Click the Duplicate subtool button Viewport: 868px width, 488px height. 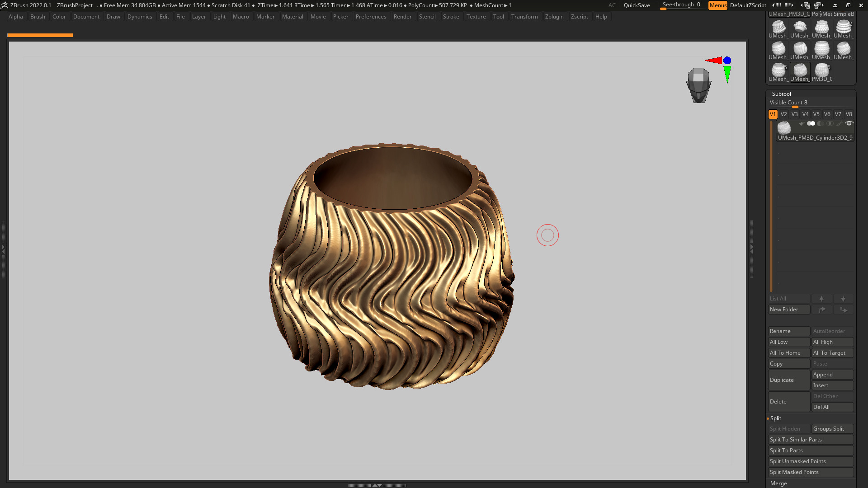click(x=789, y=380)
